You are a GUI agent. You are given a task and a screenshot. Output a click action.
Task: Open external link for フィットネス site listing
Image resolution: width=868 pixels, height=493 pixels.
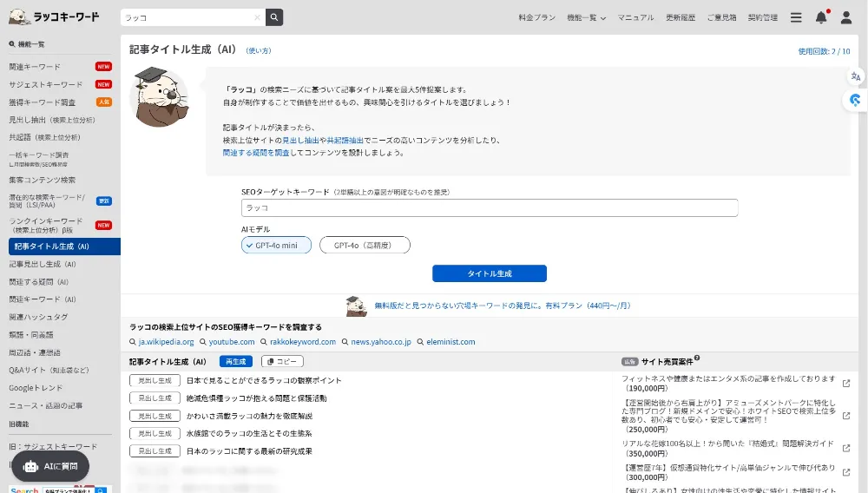pos(845,384)
